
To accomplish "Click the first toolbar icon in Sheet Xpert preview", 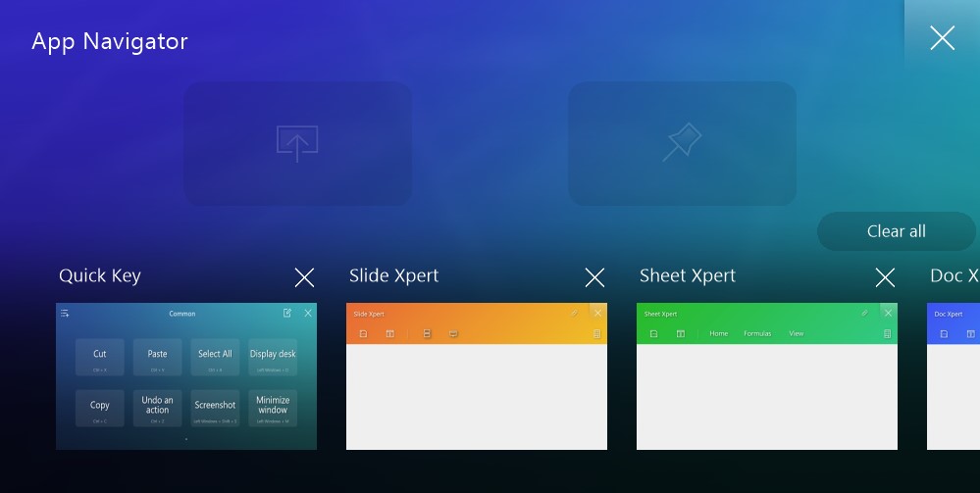I will (x=653, y=333).
